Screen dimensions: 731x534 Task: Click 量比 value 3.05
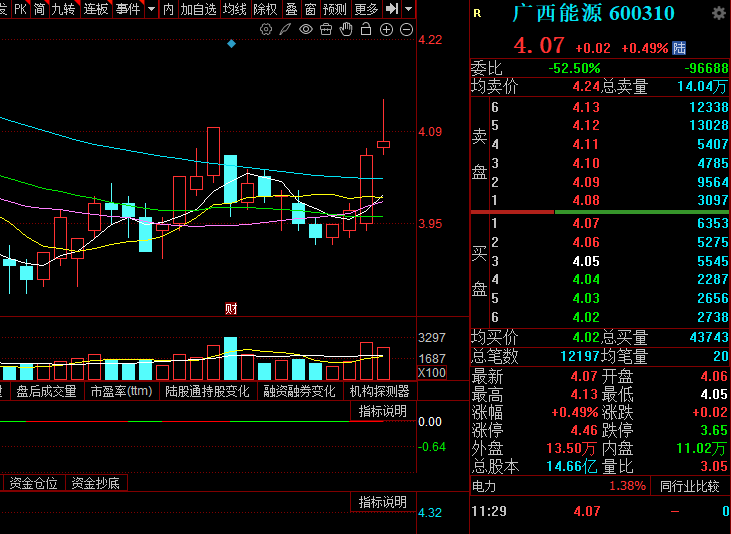click(714, 466)
